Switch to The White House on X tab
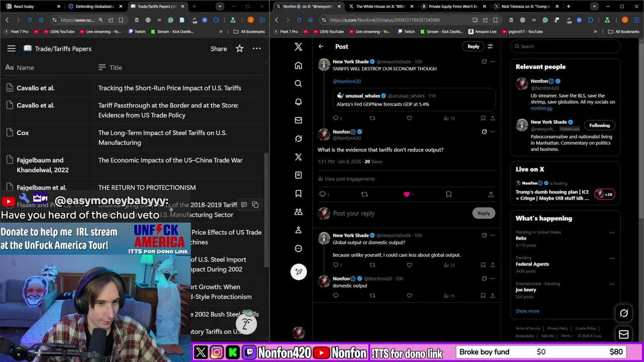The height and width of the screenshot is (362, 644). pos(380,7)
